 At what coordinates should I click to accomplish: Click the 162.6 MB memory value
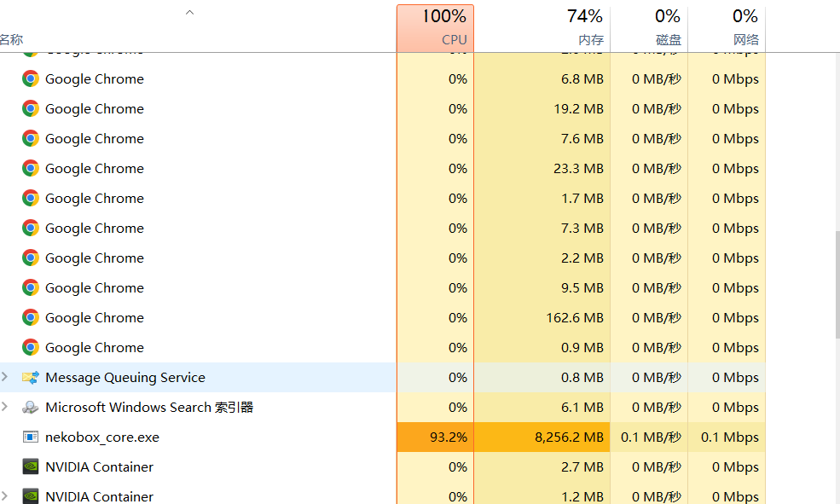[x=575, y=317]
